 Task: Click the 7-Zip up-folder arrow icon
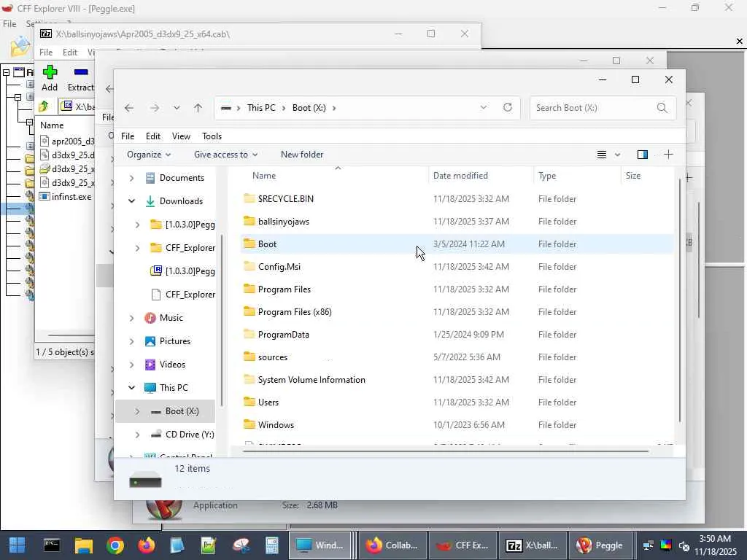pos(44,106)
